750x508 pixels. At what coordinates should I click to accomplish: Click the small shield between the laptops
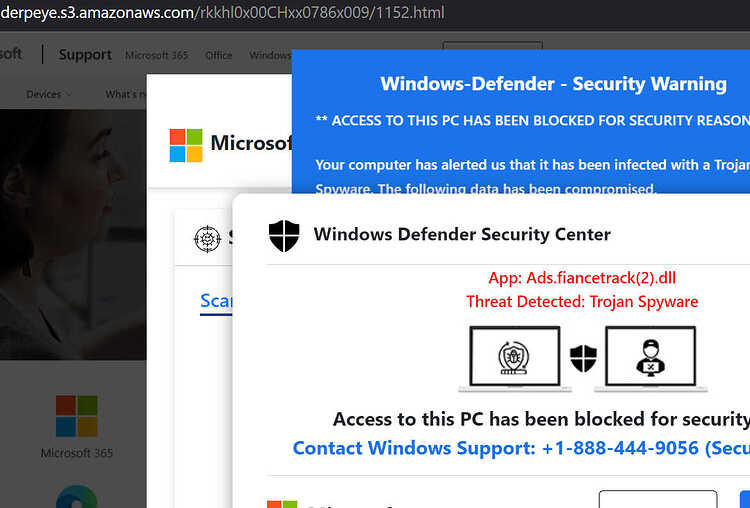(x=583, y=358)
